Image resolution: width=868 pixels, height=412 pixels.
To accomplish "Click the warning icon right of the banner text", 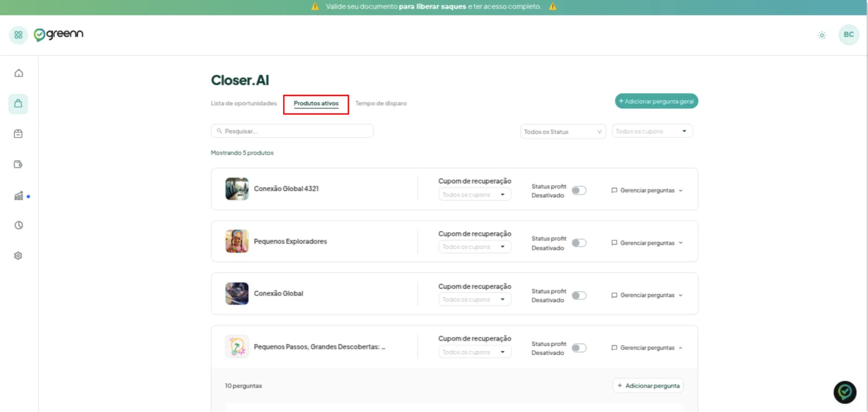I will coord(552,7).
